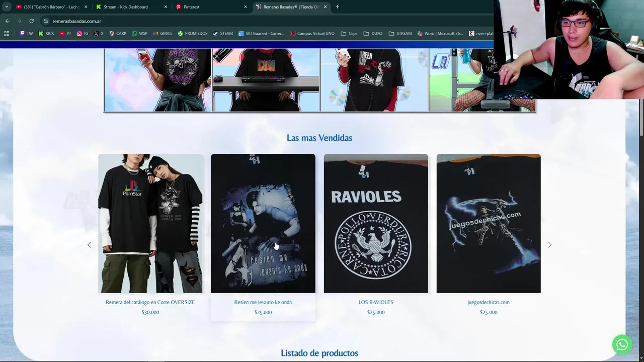Go back to the previous page

7,21
